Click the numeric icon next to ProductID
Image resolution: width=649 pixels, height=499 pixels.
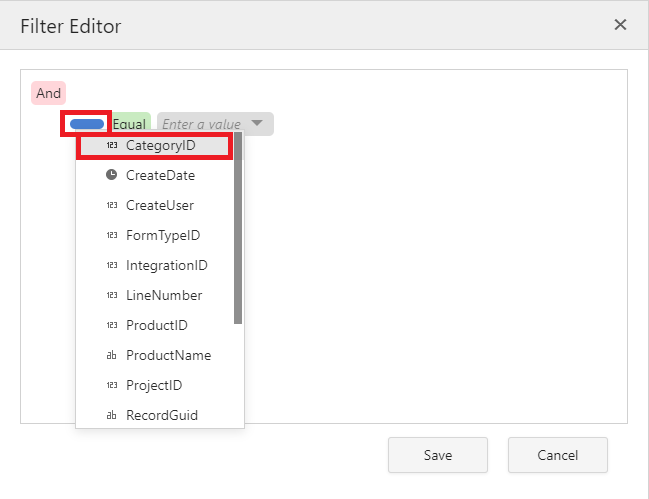(112, 325)
